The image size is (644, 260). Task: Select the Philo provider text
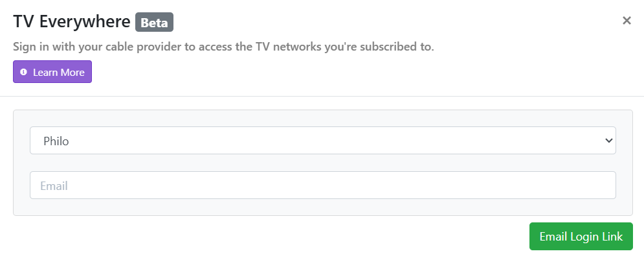click(56, 141)
